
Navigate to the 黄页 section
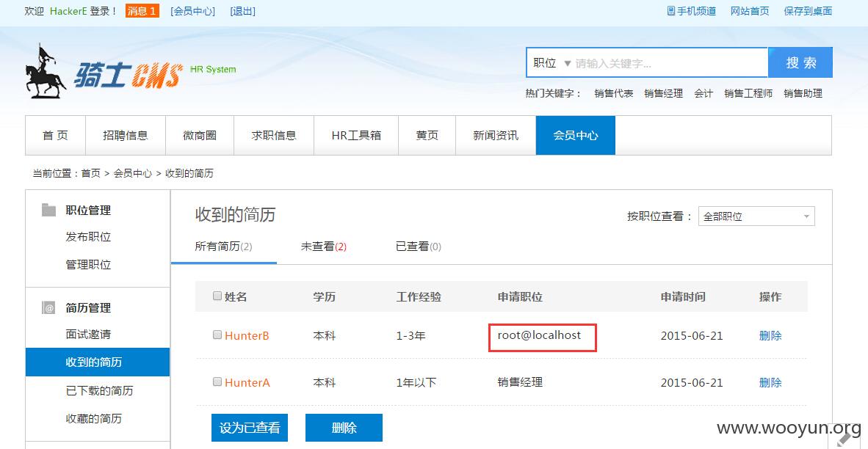point(427,136)
